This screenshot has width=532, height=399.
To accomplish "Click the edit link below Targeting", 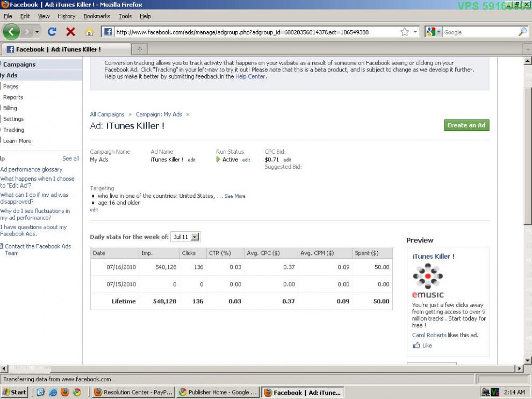I will [94, 210].
